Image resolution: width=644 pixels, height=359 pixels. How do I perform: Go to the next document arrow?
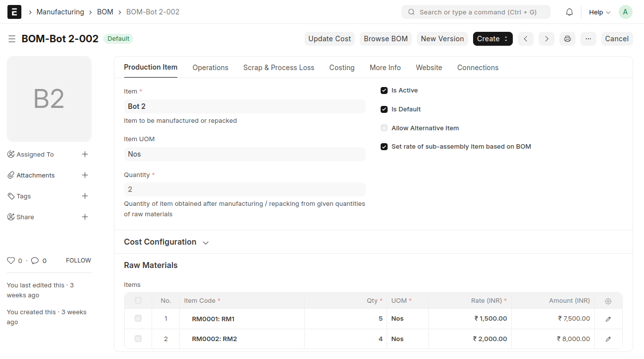click(546, 39)
